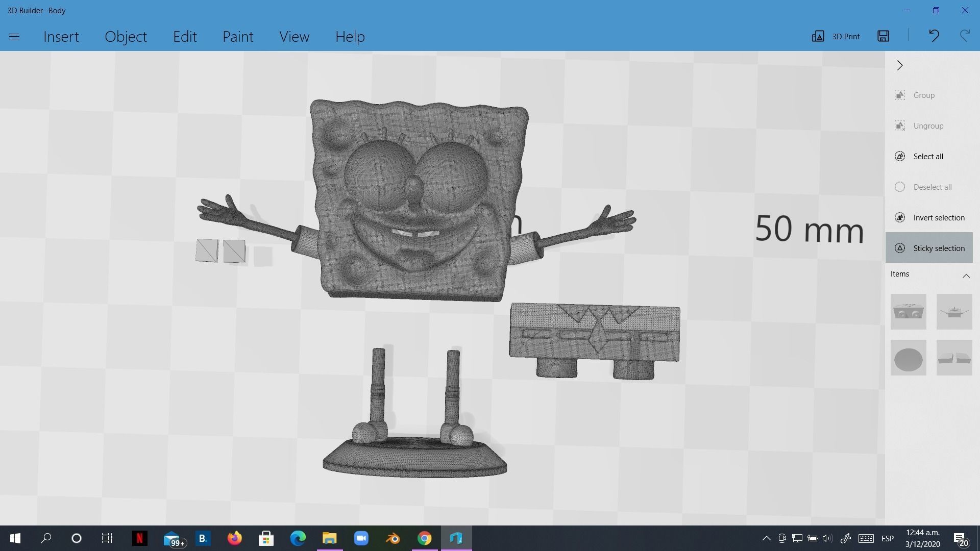Viewport: 980px width, 551px height.
Task: Click the 3D Builder taskbar icon
Action: coord(456,538)
